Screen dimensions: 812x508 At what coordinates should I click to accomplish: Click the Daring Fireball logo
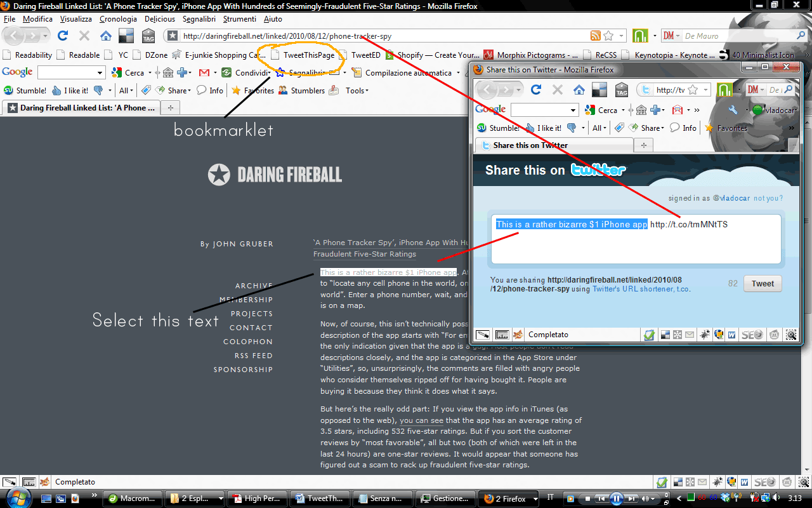pyautogui.click(x=275, y=175)
